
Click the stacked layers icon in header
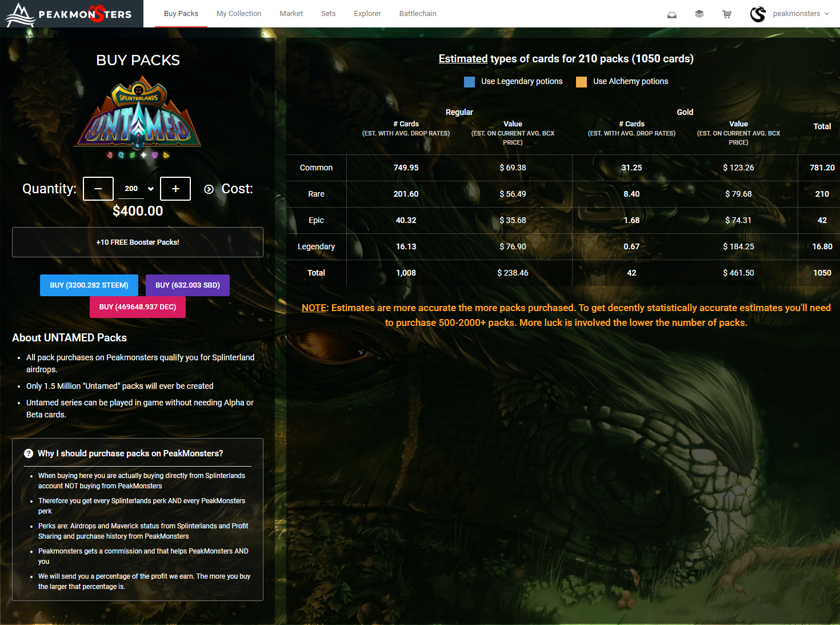(x=699, y=14)
